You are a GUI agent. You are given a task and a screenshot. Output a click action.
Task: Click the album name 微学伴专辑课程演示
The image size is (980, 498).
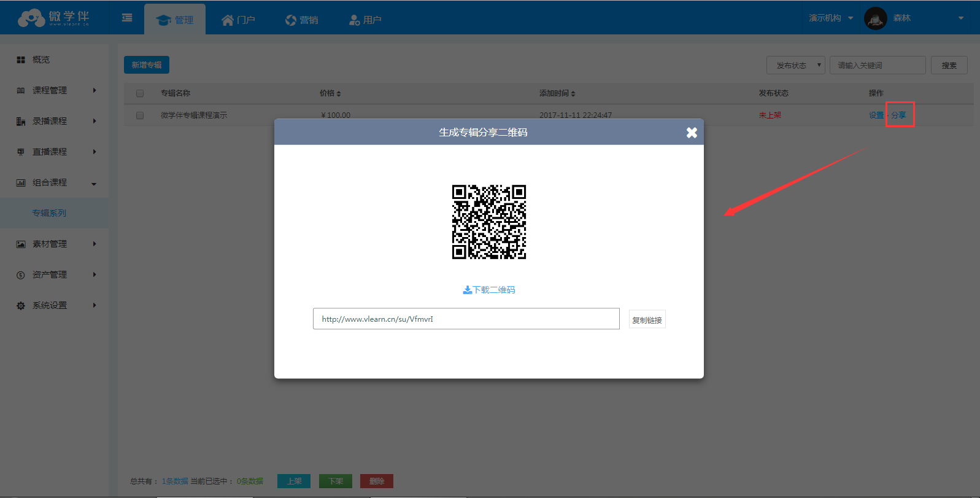pyautogui.click(x=194, y=115)
